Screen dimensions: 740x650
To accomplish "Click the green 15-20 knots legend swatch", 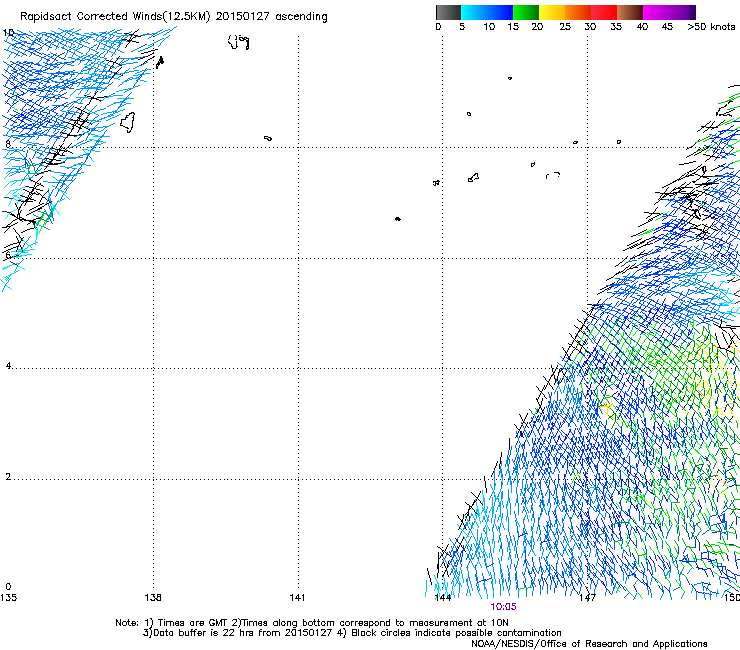I will pyautogui.click(x=526, y=12).
